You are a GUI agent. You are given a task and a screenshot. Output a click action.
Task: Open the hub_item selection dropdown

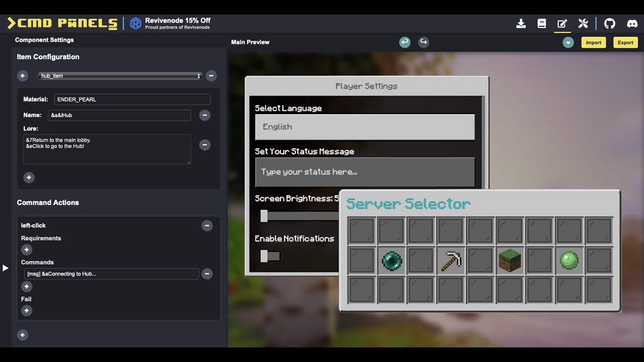click(x=120, y=76)
